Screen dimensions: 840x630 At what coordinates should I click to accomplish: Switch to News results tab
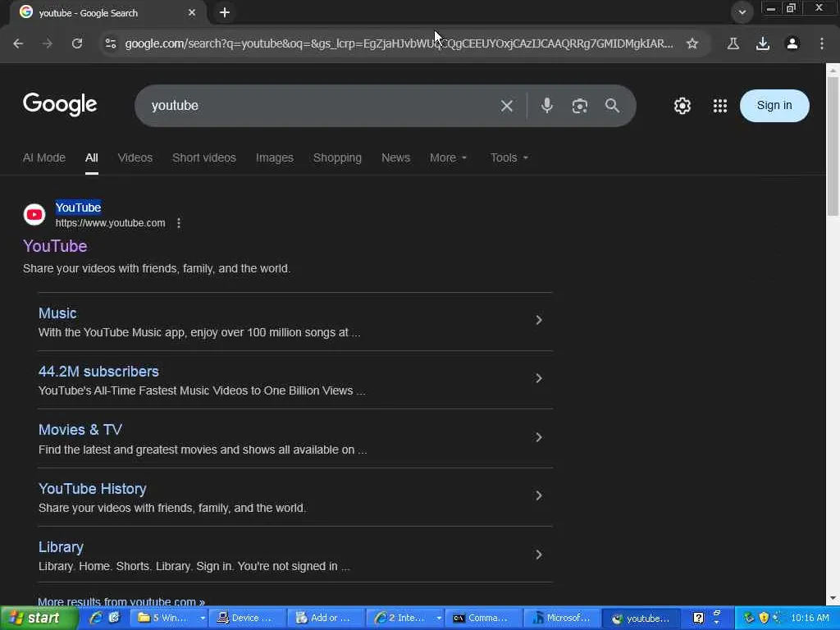point(395,157)
